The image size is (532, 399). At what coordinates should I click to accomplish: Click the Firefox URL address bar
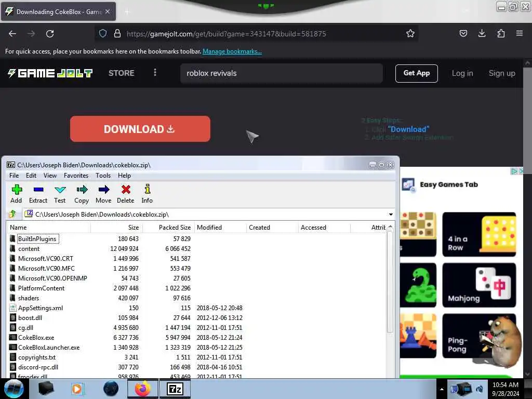tap(257, 34)
